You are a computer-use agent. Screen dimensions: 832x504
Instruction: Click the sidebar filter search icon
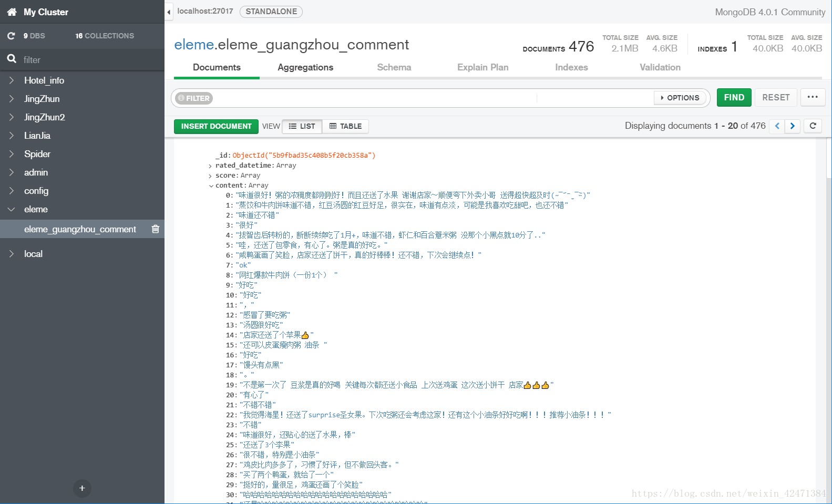click(x=12, y=59)
